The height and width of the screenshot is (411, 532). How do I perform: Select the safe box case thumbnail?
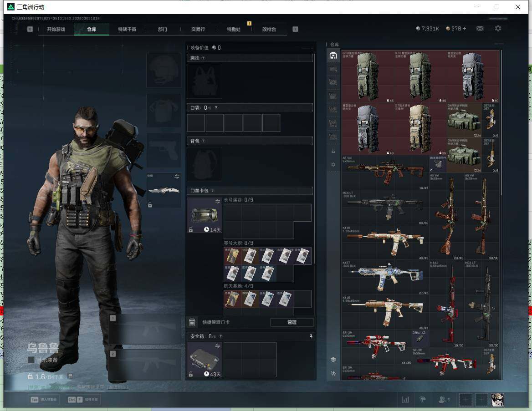205,360
